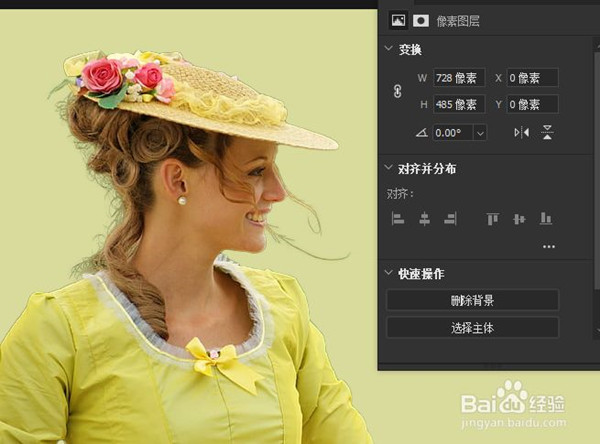The width and height of the screenshot is (600, 444).
Task: Align horizontal centers
Action: point(424,218)
